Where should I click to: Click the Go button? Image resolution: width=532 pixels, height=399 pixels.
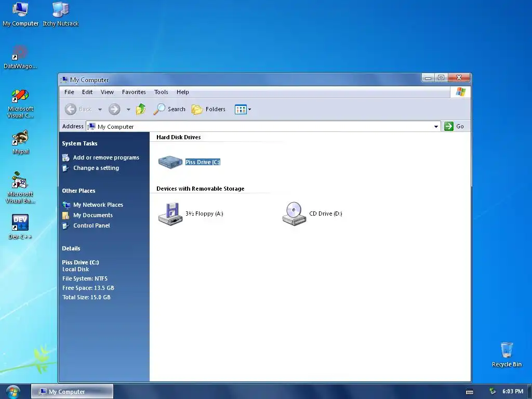click(454, 126)
